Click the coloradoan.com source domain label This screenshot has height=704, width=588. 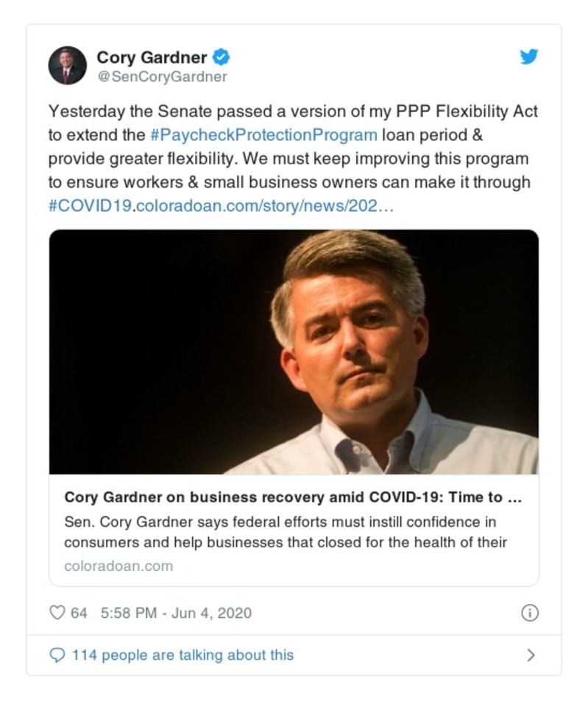pos(118,566)
